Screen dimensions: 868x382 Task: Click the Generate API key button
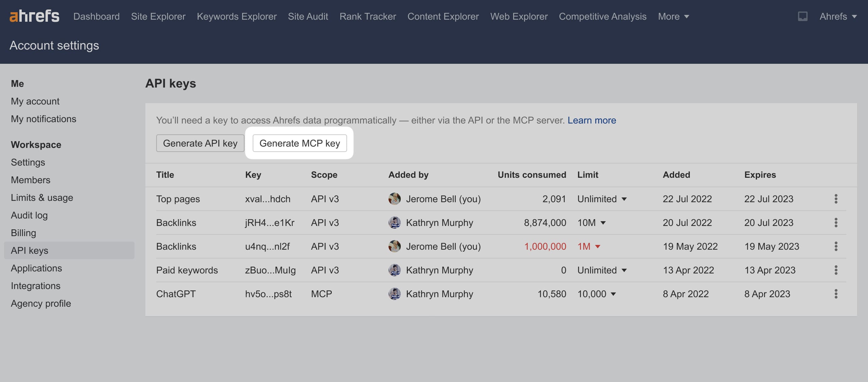200,143
